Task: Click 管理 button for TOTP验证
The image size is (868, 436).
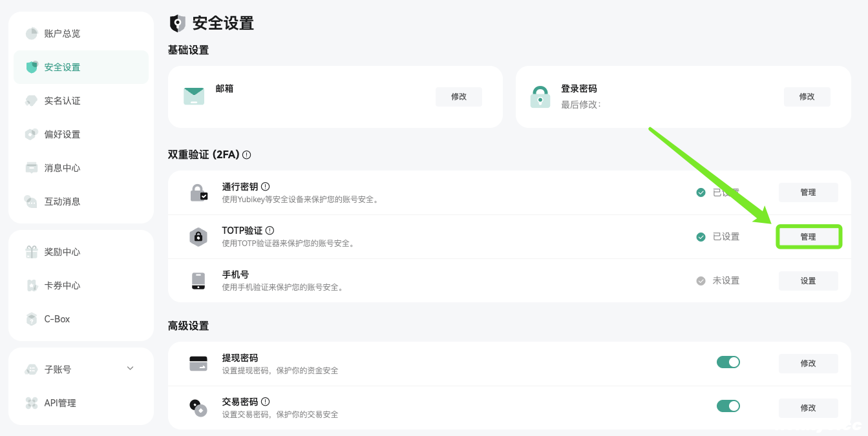Action: tap(808, 237)
